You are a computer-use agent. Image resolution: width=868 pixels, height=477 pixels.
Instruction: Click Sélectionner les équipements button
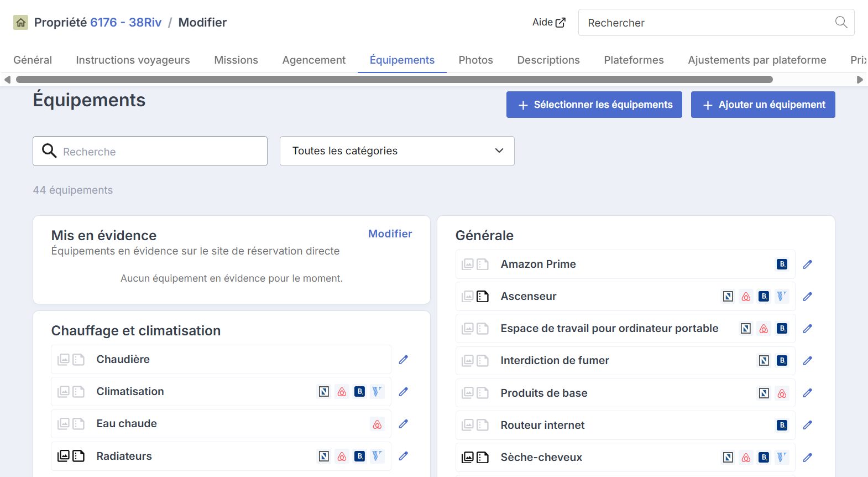click(594, 105)
